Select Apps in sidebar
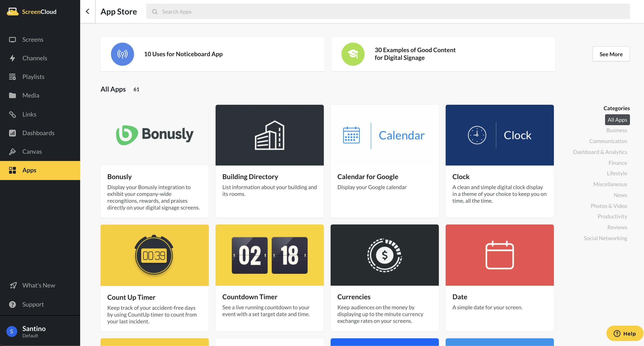Screen dimensions: 644x346 [40, 170]
